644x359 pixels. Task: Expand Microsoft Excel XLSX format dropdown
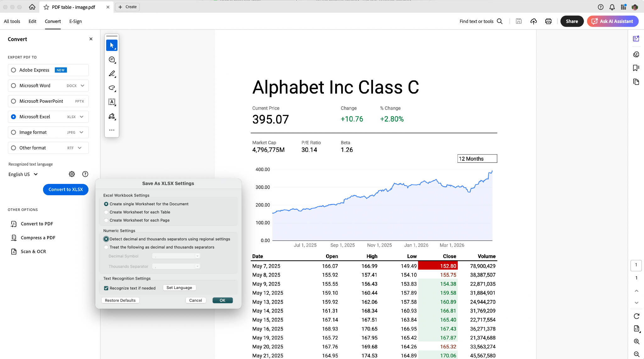82,117
